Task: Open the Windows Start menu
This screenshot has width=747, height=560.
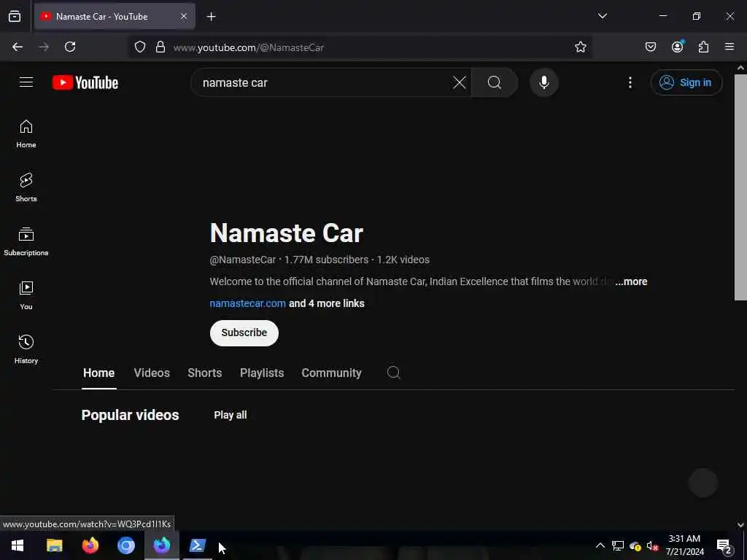Action: (18, 545)
